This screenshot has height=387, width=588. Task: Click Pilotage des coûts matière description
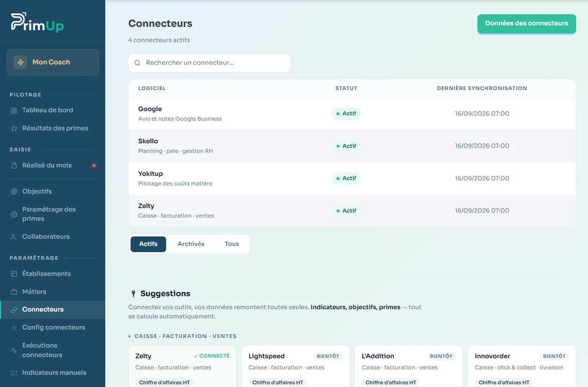coord(175,184)
